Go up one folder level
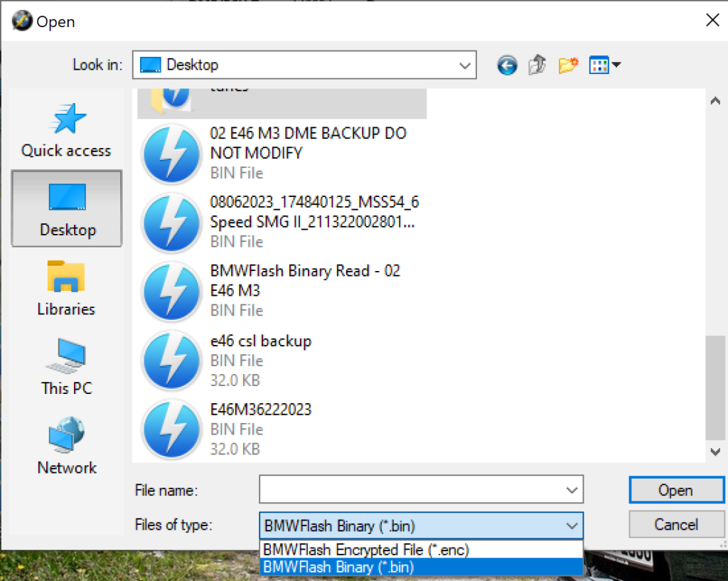Screen dimensions: 728x581 tap(537, 65)
